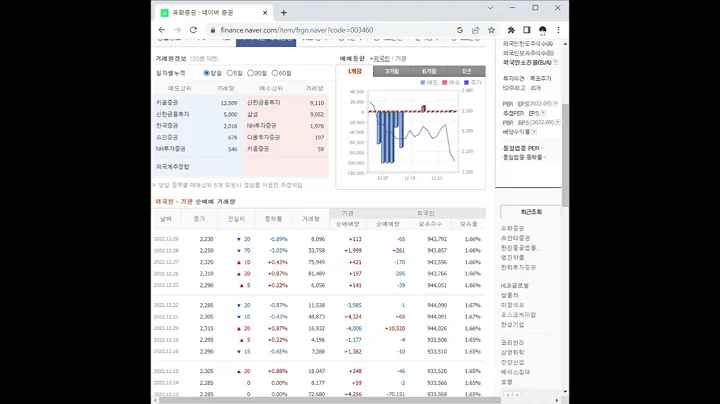Click the Google icon in address bar

pos(460,30)
